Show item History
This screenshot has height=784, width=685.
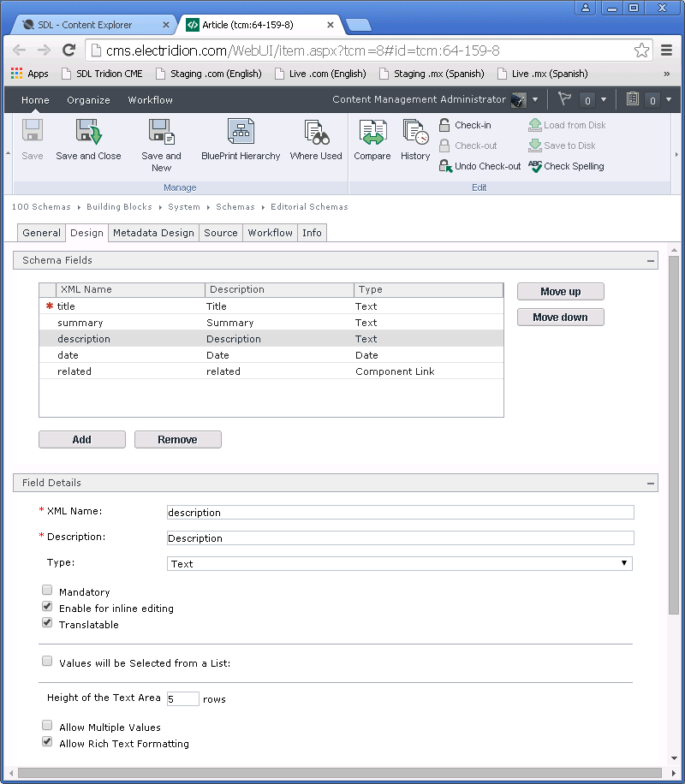pos(415,132)
